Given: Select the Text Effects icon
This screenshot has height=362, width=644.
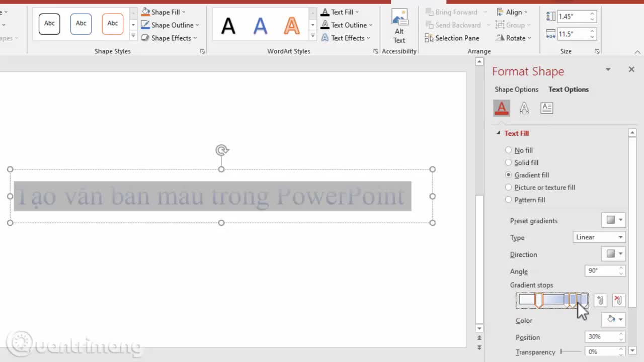Looking at the screenshot, I should (524, 108).
